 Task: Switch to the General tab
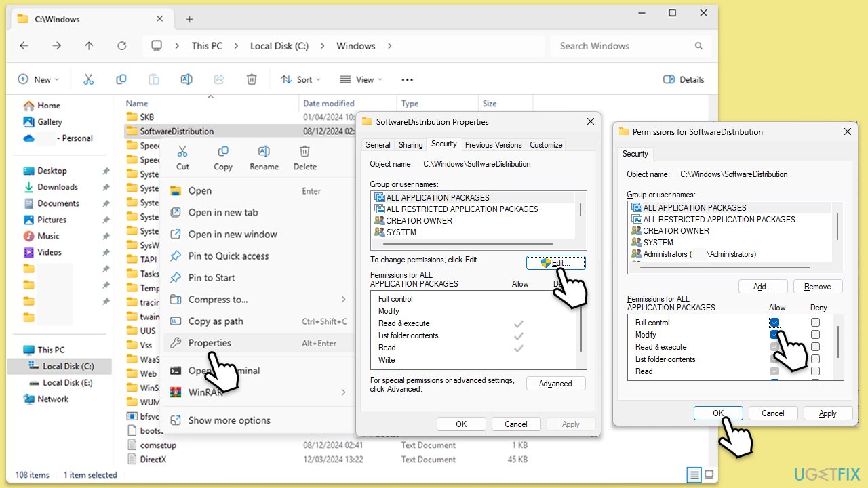[x=378, y=145]
